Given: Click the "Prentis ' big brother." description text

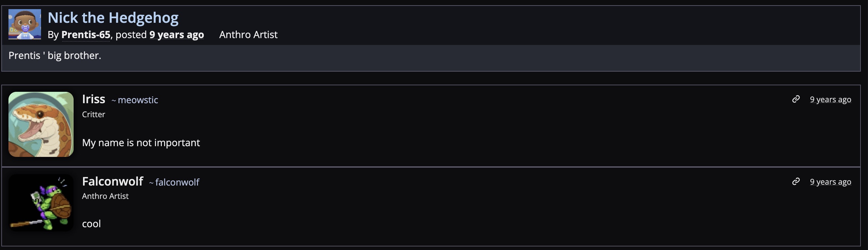Looking at the screenshot, I should tap(55, 56).
